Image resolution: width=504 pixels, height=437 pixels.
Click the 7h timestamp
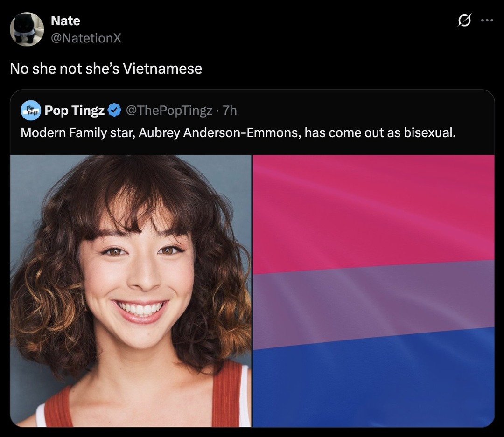click(x=230, y=111)
